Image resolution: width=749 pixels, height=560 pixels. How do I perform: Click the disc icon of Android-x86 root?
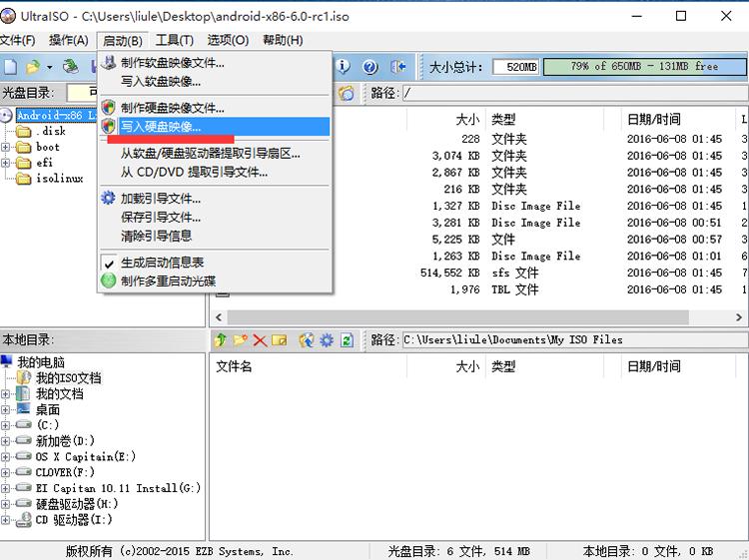click(6, 115)
